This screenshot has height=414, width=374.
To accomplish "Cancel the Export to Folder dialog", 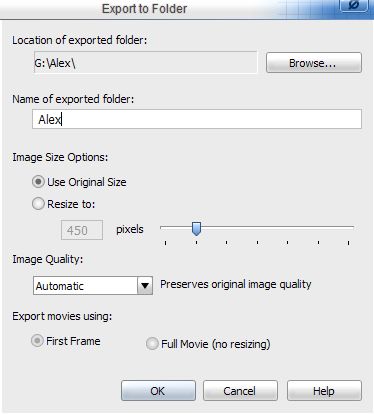I will click(x=240, y=391).
